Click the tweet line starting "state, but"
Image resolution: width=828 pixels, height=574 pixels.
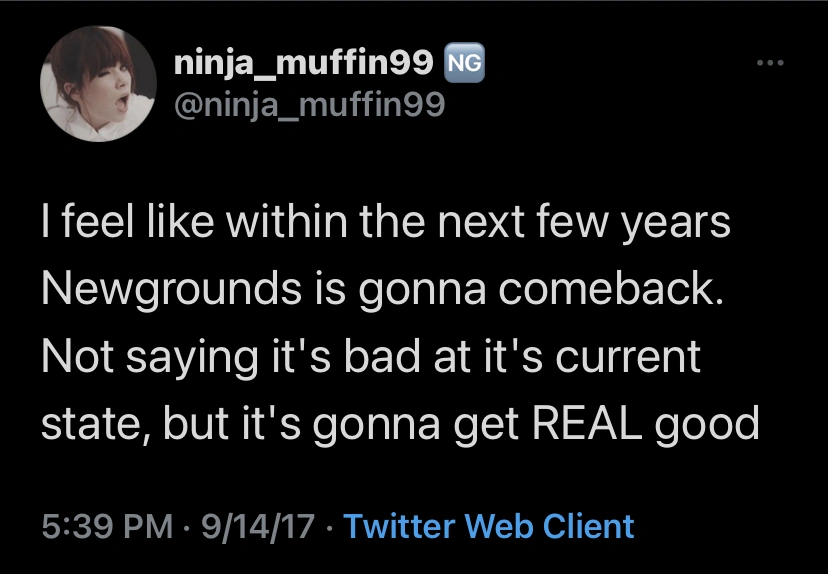point(400,425)
